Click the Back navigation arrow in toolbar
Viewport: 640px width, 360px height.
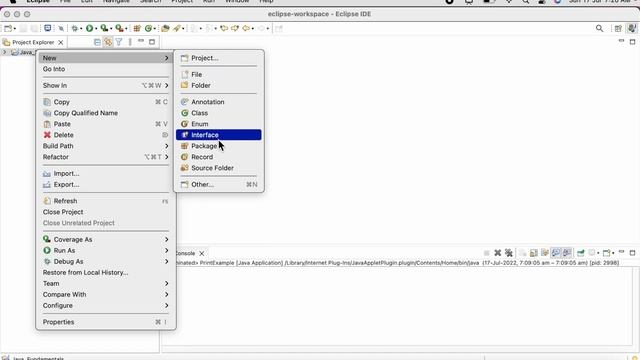[246, 28]
